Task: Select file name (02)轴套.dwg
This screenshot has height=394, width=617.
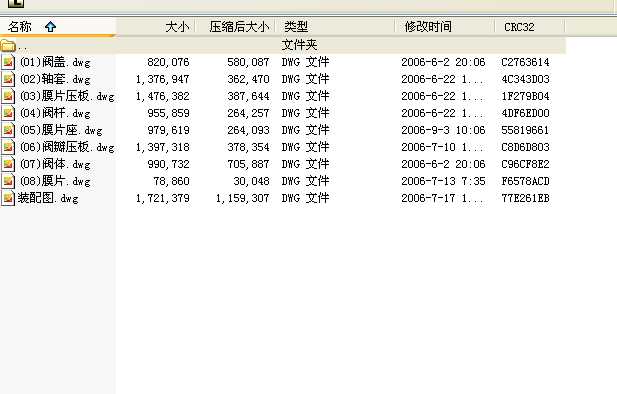Action: pyautogui.click(x=55, y=79)
